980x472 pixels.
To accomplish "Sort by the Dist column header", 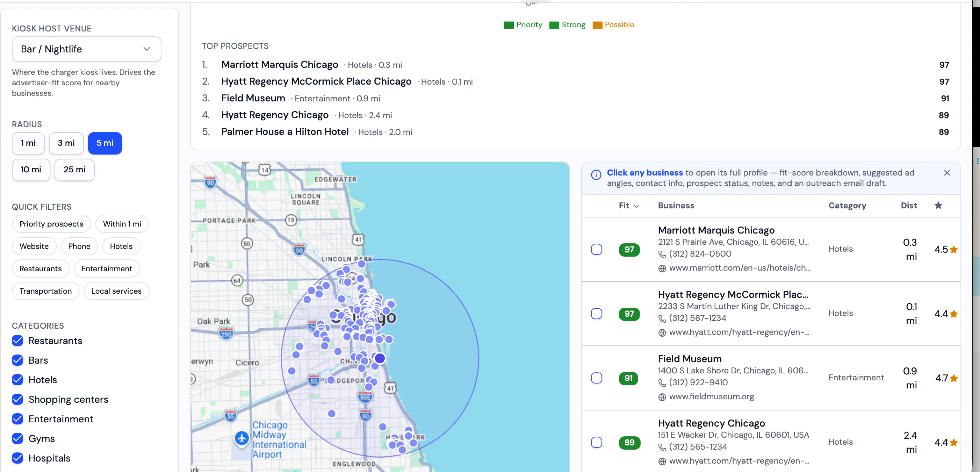I will click(x=908, y=206).
